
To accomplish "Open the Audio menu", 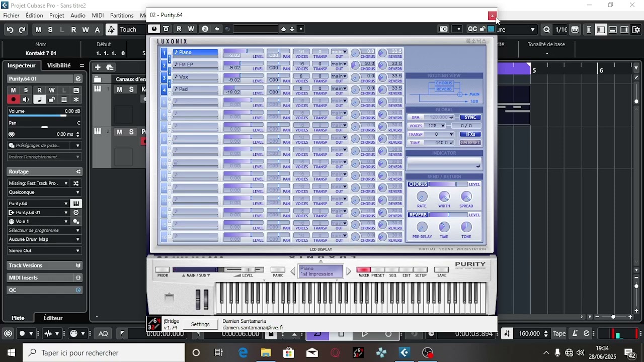I will click(78, 16).
